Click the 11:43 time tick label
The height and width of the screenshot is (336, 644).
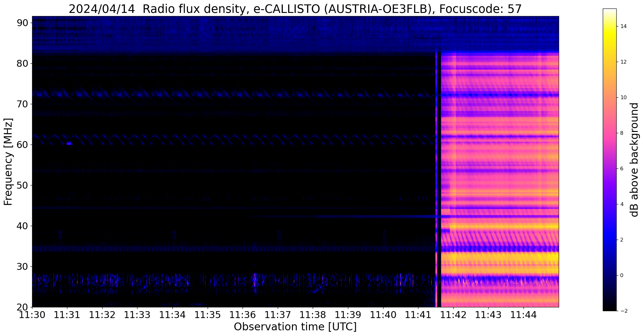click(x=488, y=315)
